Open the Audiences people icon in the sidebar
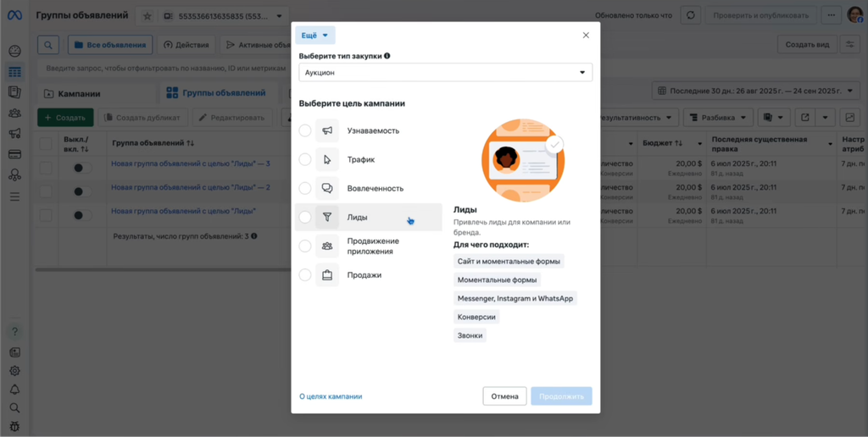This screenshot has height=437, width=868. (x=15, y=113)
